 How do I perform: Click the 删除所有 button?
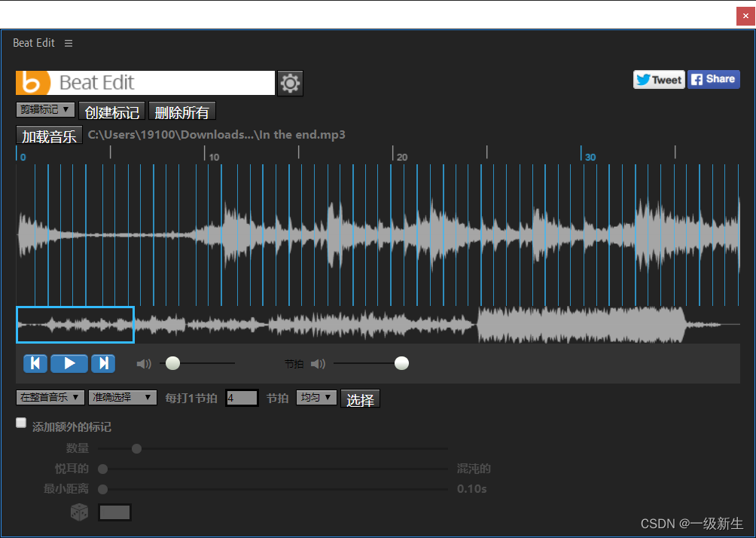[181, 111]
